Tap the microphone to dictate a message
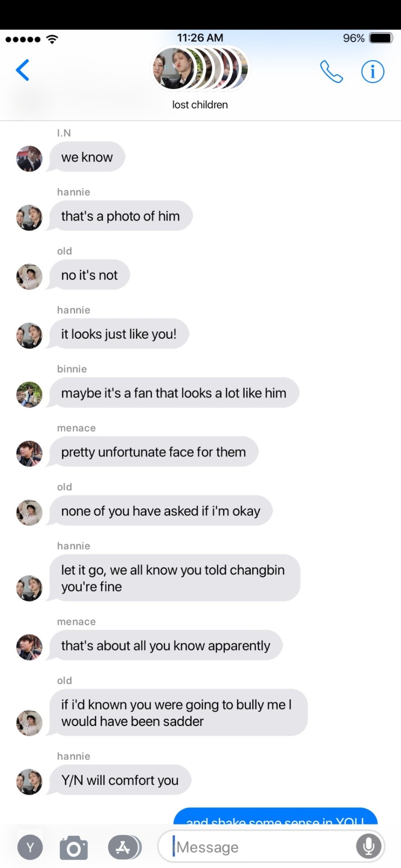 click(368, 846)
